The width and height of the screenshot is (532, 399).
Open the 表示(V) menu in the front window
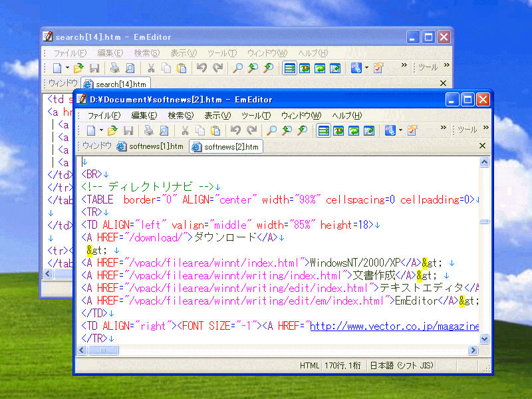tap(217, 116)
